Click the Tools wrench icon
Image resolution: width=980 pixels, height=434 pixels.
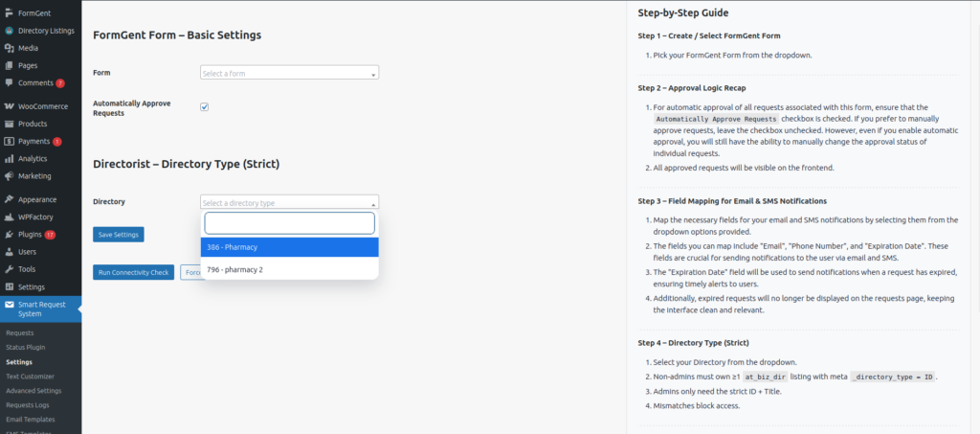[x=9, y=269]
